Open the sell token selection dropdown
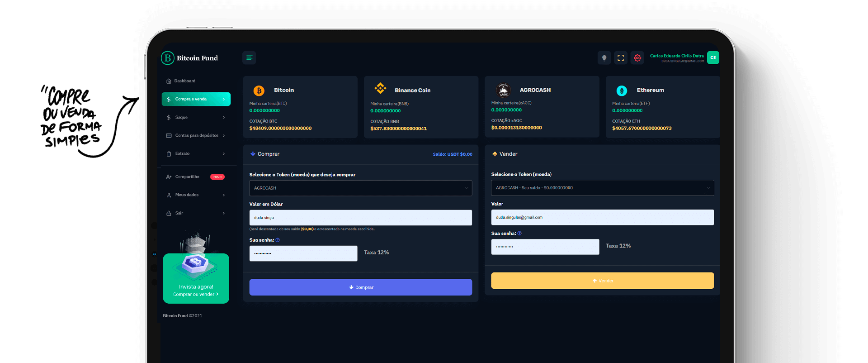 click(602, 188)
